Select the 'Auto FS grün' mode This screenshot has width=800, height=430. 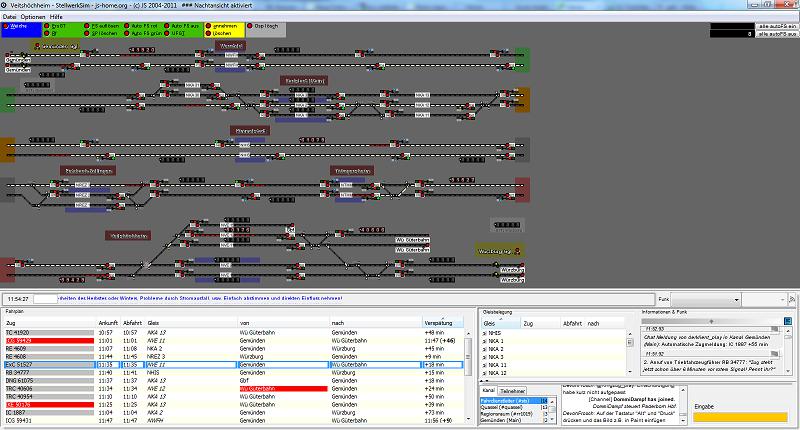pos(142,33)
